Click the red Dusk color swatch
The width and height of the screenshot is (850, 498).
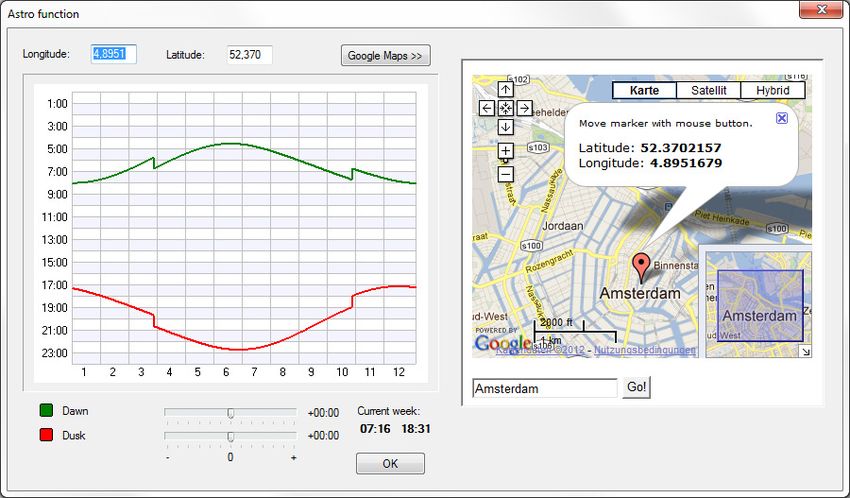[47, 435]
